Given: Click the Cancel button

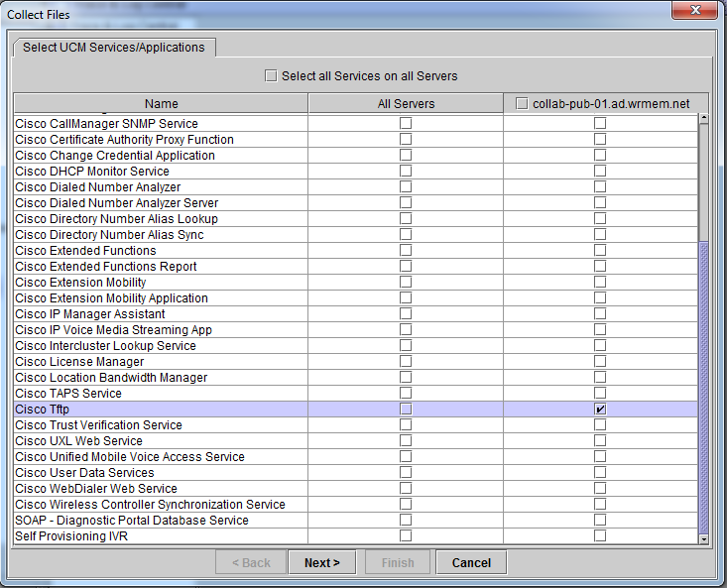Looking at the screenshot, I should click(x=471, y=562).
